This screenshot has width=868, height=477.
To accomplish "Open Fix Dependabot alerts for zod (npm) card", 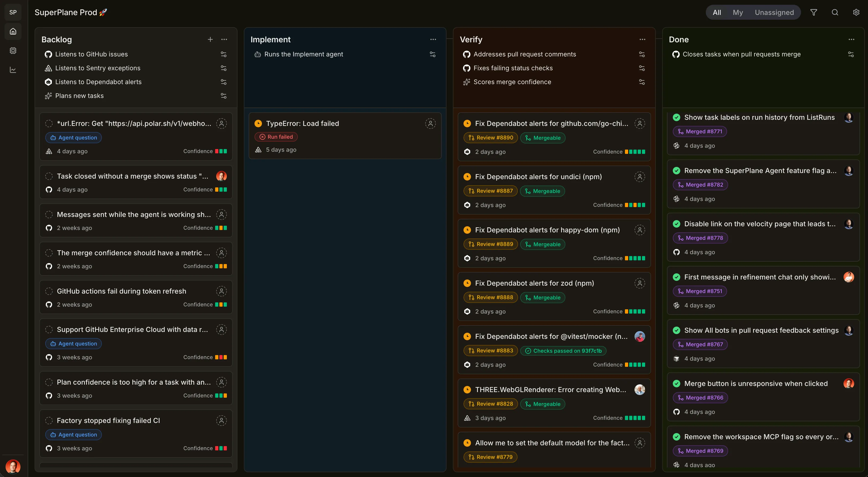I will pyautogui.click(x=554, y=297).
